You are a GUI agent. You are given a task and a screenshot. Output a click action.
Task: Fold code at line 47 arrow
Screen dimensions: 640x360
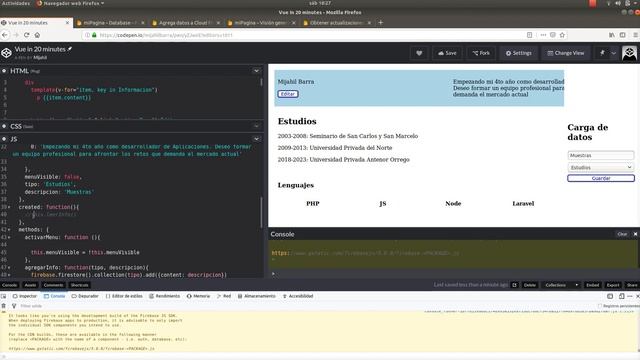tap(10, 268)
